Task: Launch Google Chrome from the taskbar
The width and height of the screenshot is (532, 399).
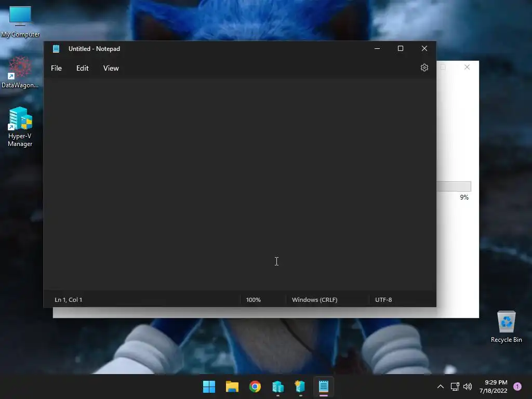Action: (255, 387)
